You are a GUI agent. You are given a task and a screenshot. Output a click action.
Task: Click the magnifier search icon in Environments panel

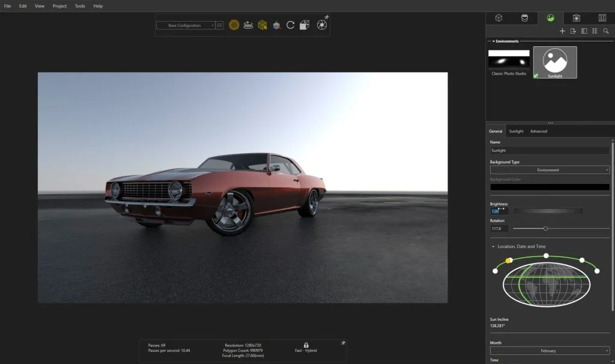[x=605, y=31]
